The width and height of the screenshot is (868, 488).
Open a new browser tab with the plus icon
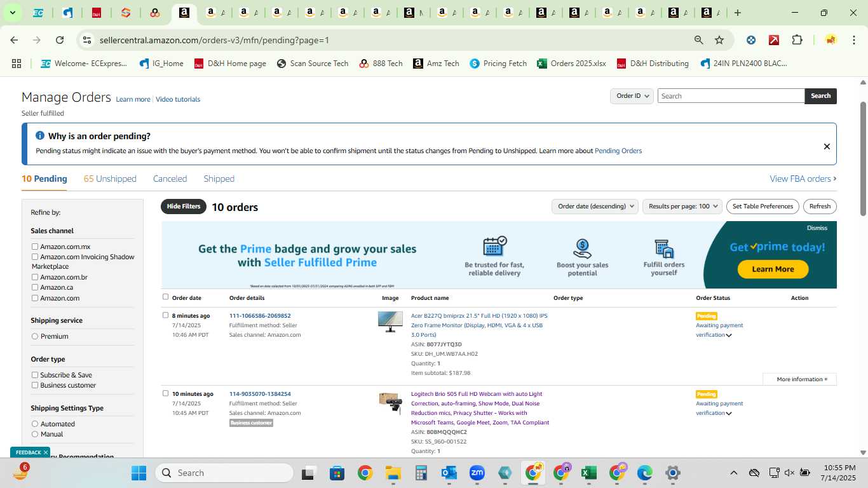tap(738, 13)
